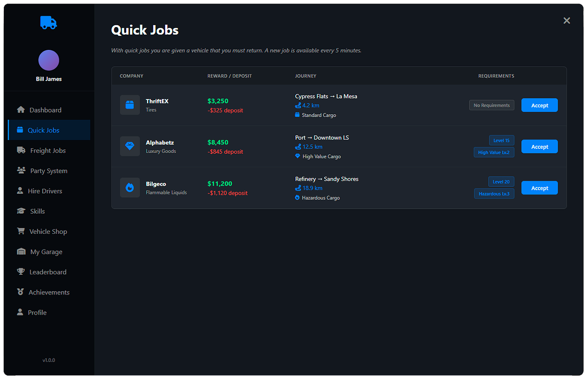Viewport: 588px width, 380px height.
Task: Select Quick Jobs in the sidebar
Action: 49,130
